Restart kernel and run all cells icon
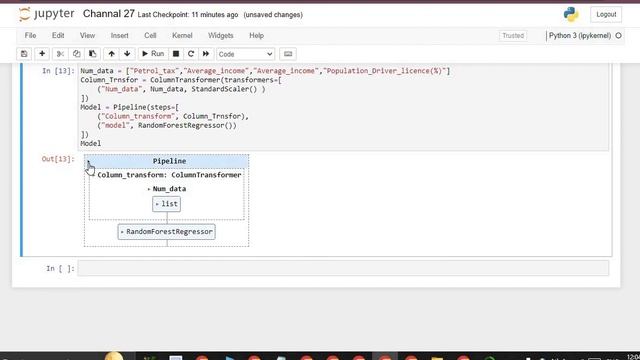The height and width of the screenshot is (360, 640). (x=206, y=54)
